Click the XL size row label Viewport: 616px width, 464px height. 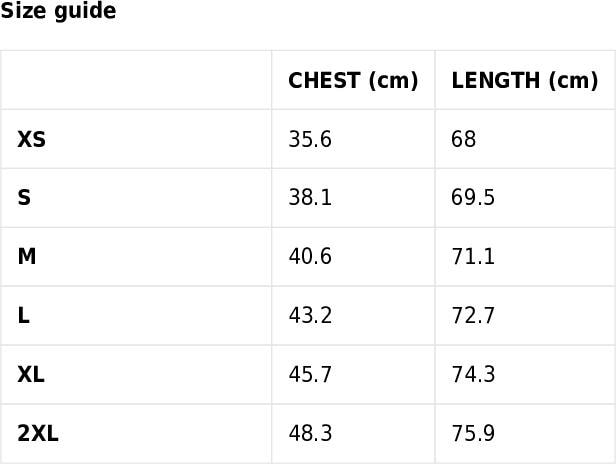coord(31,374)
